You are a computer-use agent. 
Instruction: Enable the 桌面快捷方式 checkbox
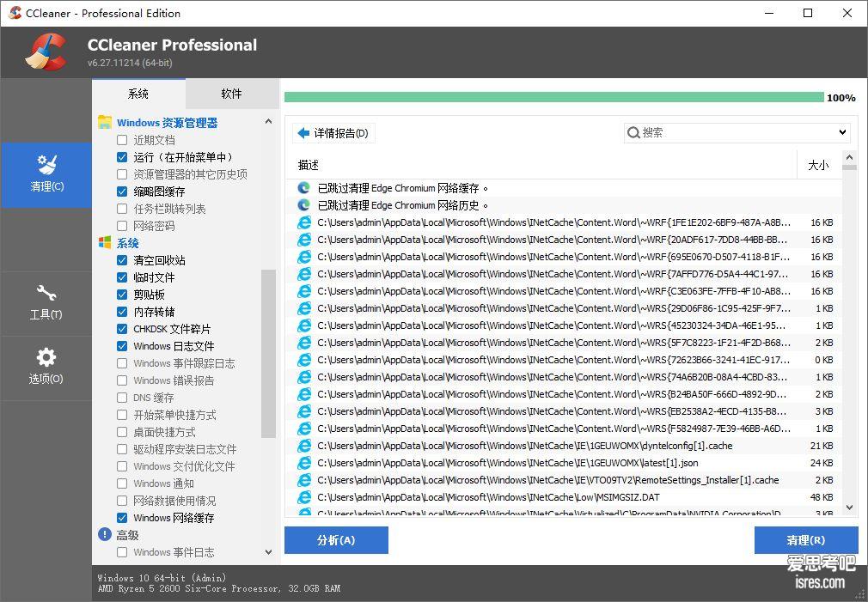pyautogui.click(x=122, y=432)
